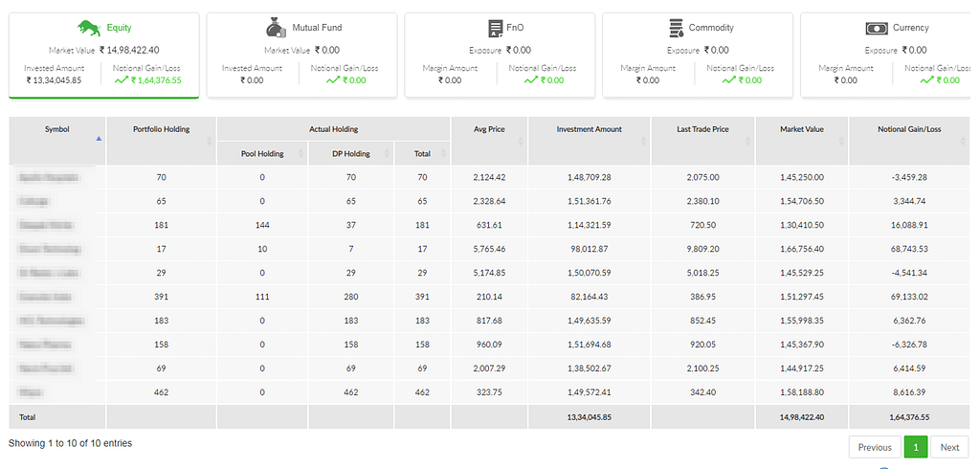Click the FnO document icon
This screenshot has width=980, height=469.
pyautogui.click(x=495, y=28)
